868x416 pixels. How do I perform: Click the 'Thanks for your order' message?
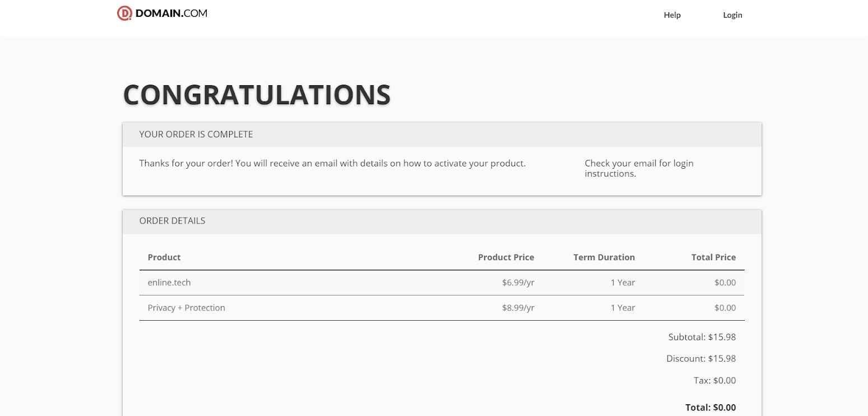click(332, 164)
